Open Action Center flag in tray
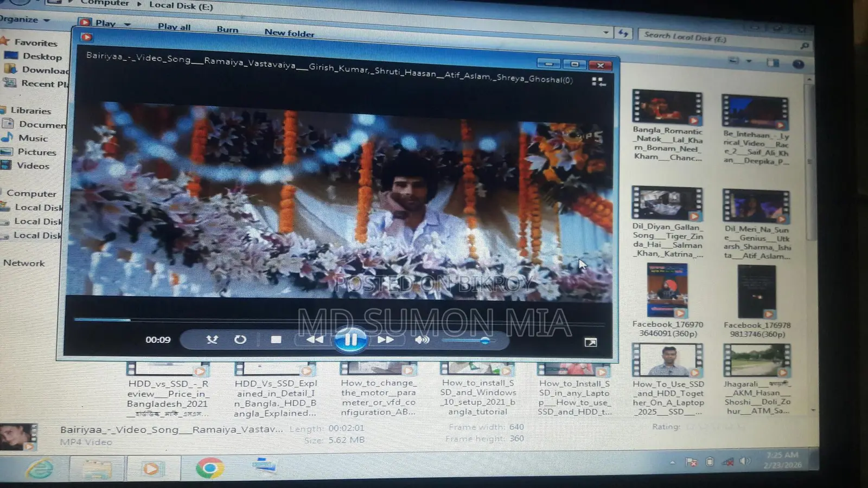This screenshot has width=868, height=488. tap(691, 462)
